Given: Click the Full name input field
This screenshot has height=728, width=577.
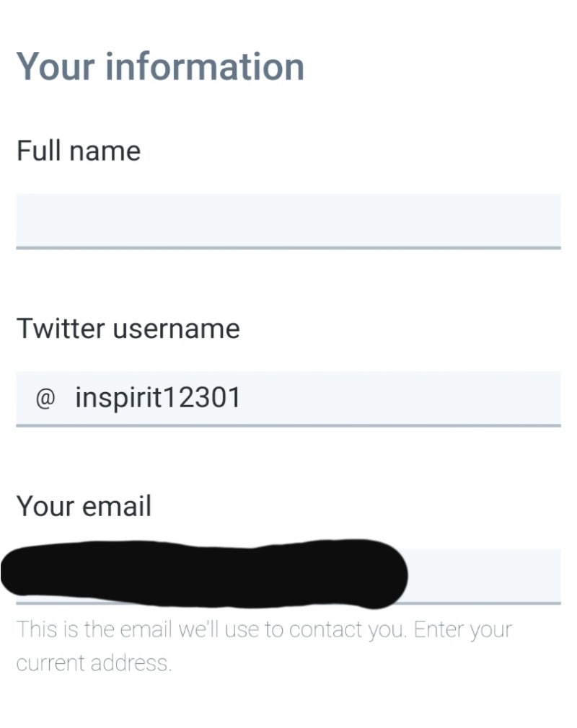Looking at the screenshot, I should [288, 220].
